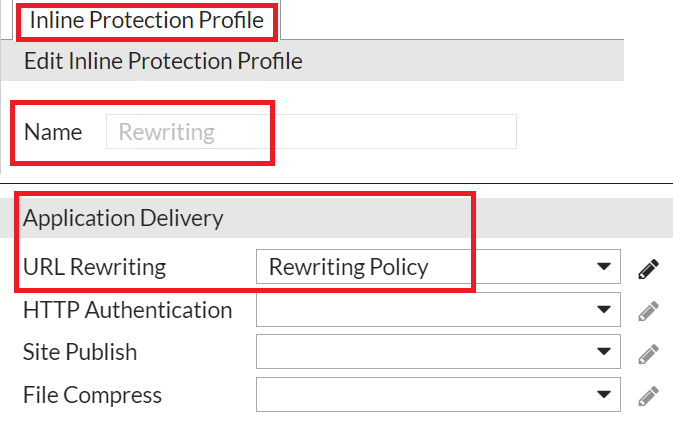Click the URL Rewriting dropdown arrow

[603, 267]
